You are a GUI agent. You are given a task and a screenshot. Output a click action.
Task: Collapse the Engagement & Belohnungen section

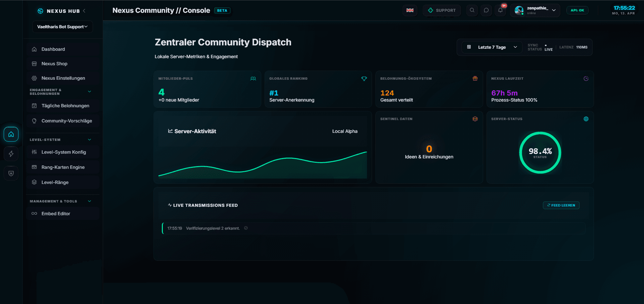(x=89, y=92)
